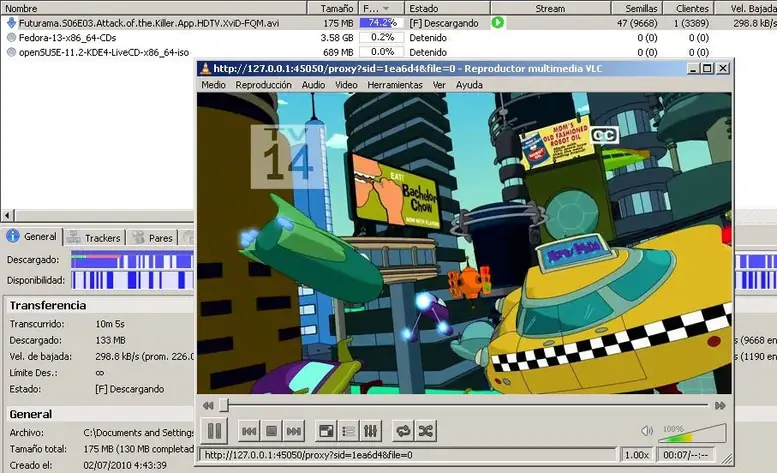Viewport: 777px width, 473px height.
Task: Minimize the VLC player window
Action: 693,68
